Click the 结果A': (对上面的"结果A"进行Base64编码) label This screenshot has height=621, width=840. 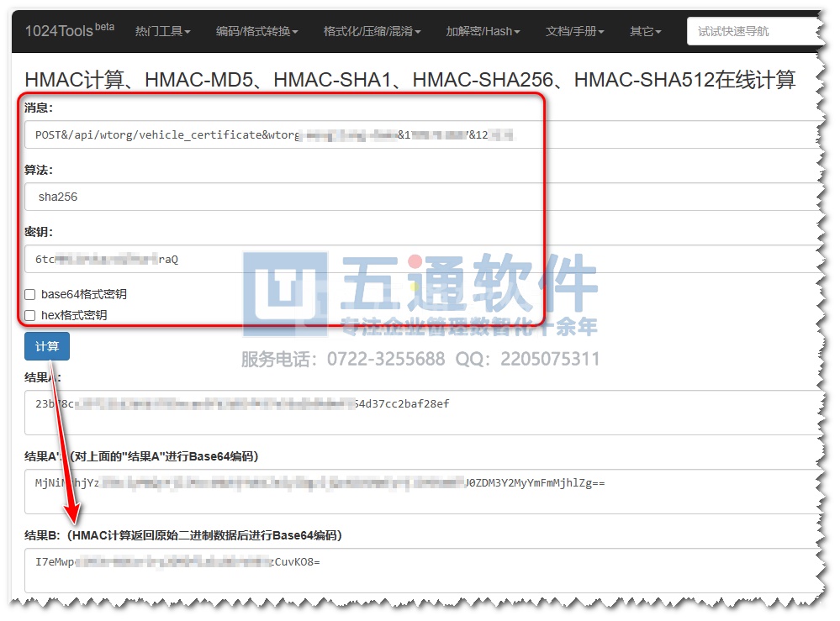141,456
